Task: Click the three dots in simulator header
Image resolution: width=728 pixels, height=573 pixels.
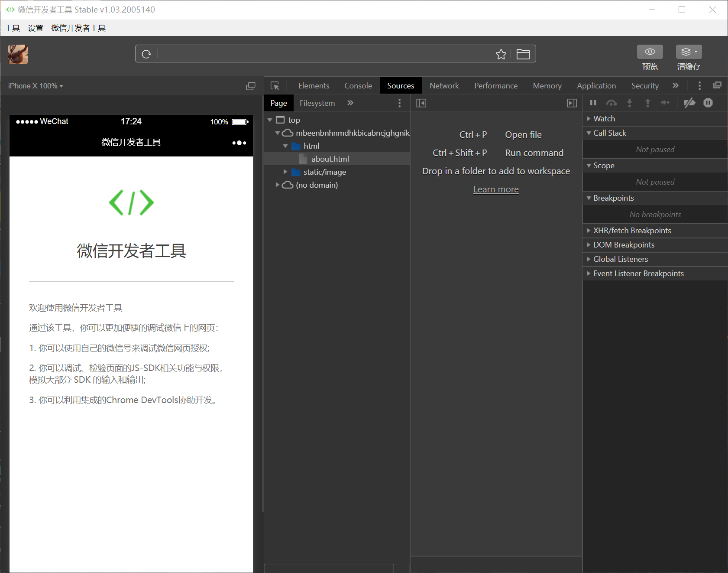Action: pos(239,143)
